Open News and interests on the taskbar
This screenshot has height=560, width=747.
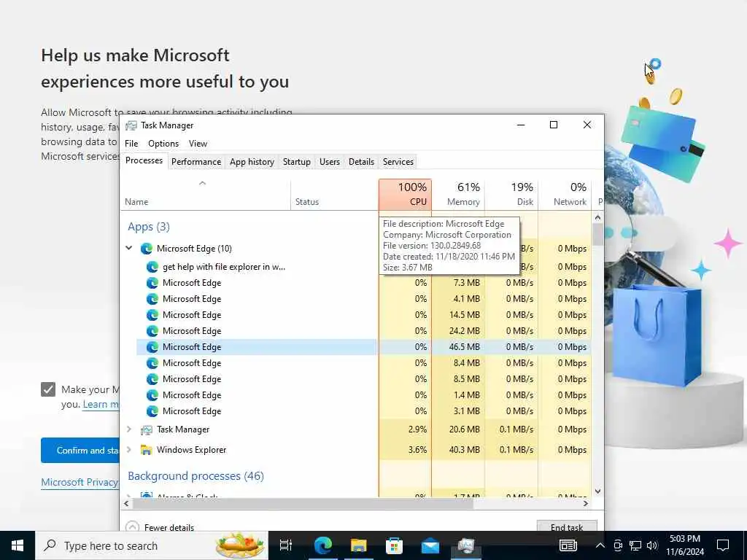pos(568,545)
